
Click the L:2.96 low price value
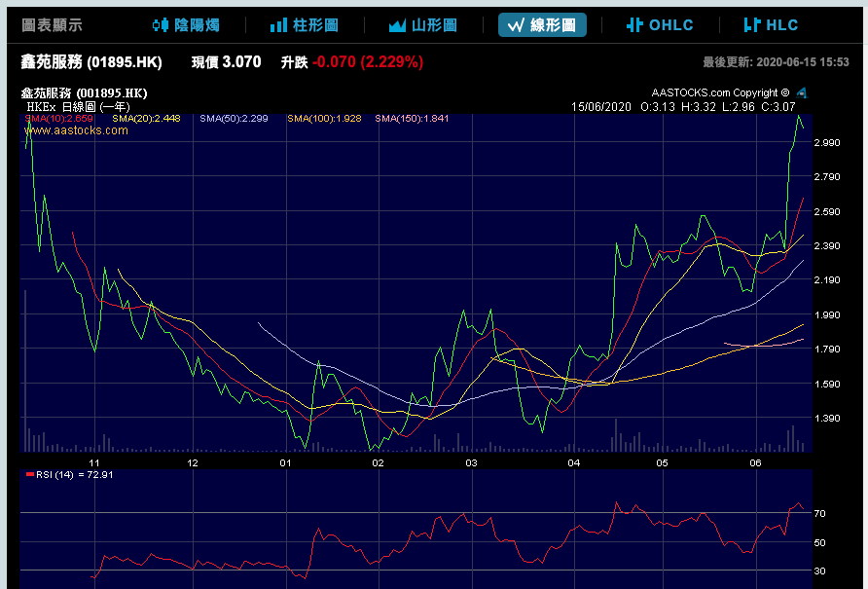tap(739, 107)
